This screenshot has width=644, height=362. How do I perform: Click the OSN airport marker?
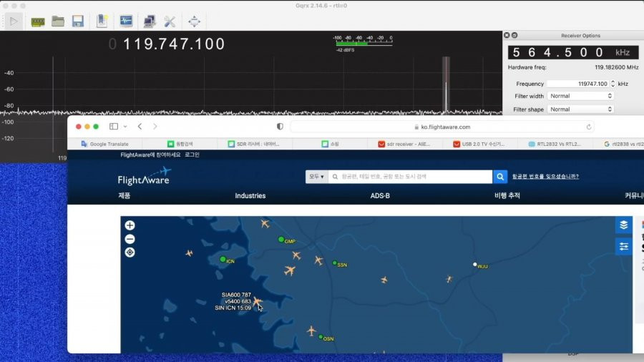coord(321,337)
